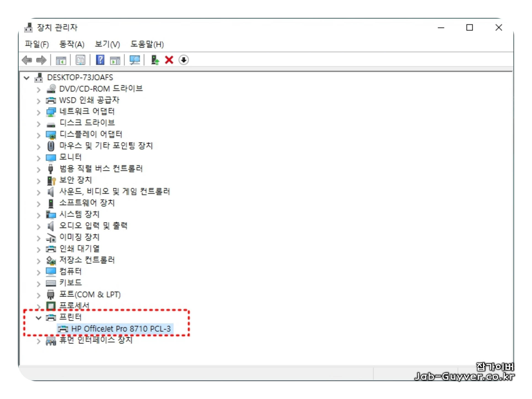Click the blue question mark help icon
Viewport: 532px width, 399px height.
[100, 60]
